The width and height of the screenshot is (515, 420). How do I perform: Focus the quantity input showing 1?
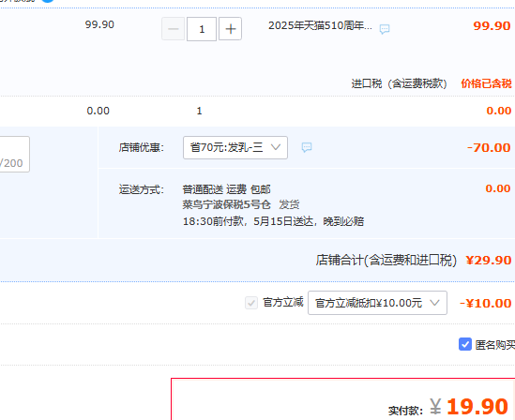(x=202, y=29)
